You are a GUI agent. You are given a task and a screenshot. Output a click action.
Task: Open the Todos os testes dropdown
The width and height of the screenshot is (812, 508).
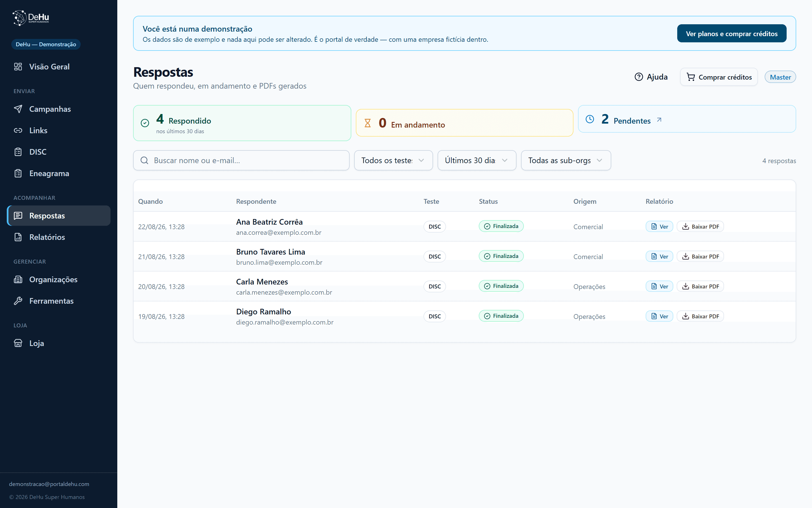click(393, 160)
